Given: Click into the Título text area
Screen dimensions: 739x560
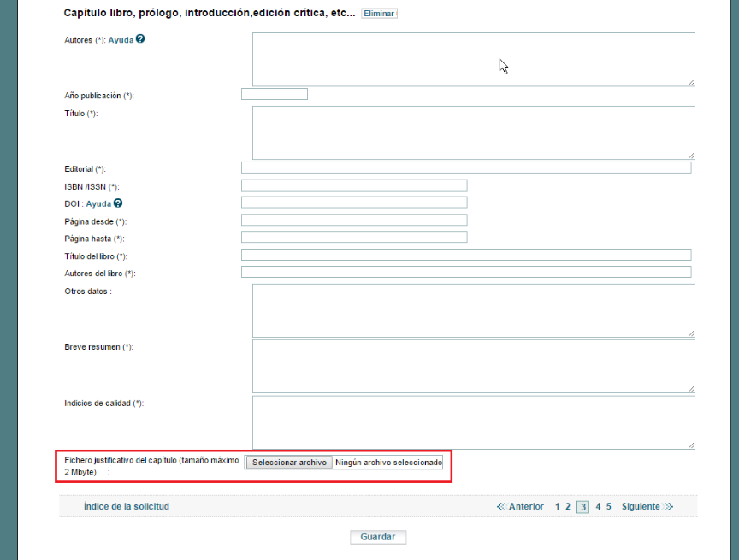Looking at the screenshot, I should [x=473, y=133].
